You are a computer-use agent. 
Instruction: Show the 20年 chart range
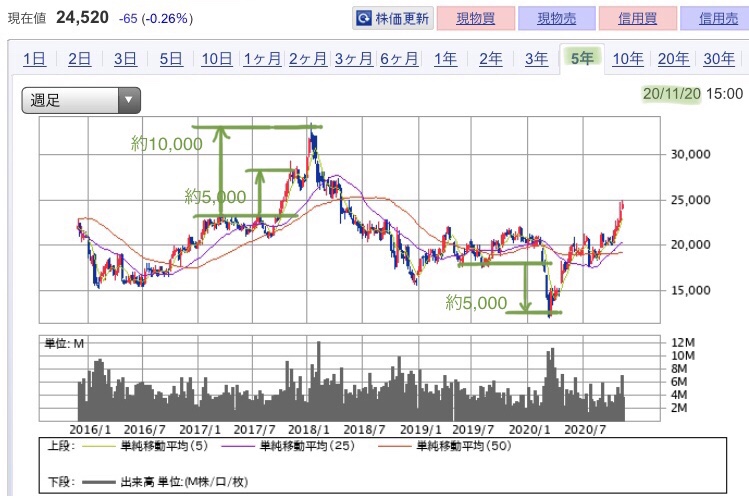tap(674, 59)
